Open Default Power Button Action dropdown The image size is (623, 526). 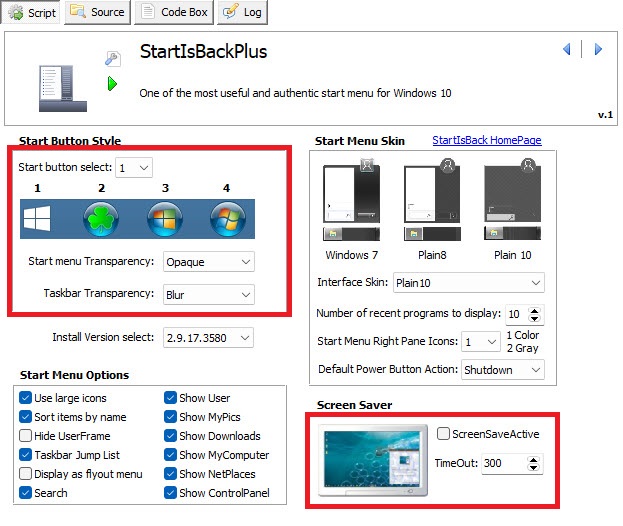point(503,370)
